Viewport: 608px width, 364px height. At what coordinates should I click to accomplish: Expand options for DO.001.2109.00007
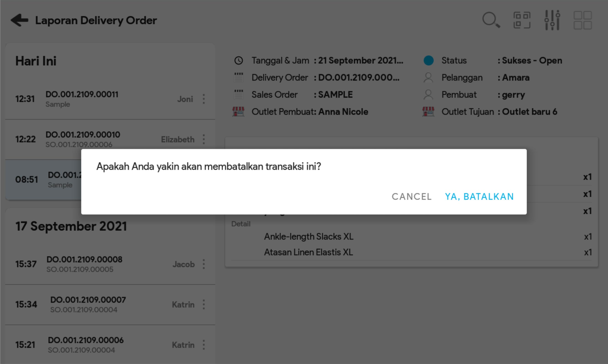click(x=204, y=304)
